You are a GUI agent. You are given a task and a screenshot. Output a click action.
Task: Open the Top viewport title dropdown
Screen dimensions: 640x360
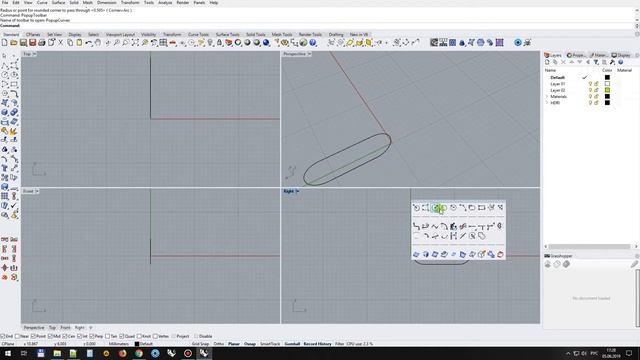pos(34,54)
